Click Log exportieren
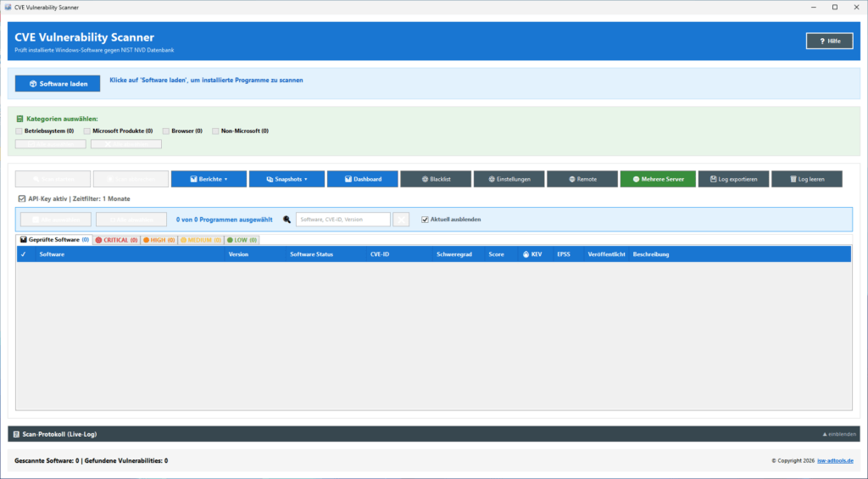Screen dimensions: 868x479 (733, 179)
